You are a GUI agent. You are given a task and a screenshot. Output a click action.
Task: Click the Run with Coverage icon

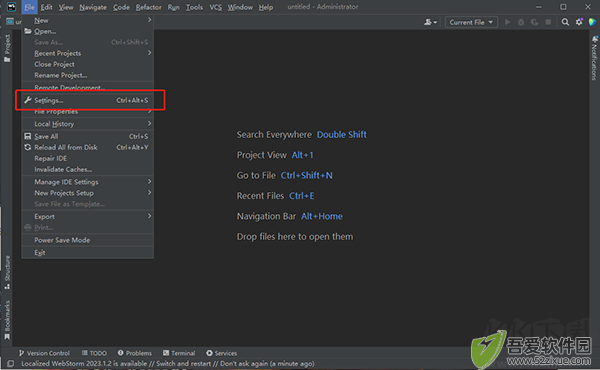click(x=534, y=22)
